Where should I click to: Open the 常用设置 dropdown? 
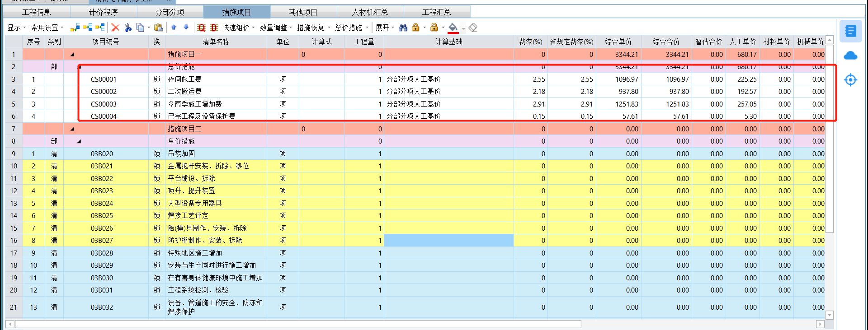point(47,28)
